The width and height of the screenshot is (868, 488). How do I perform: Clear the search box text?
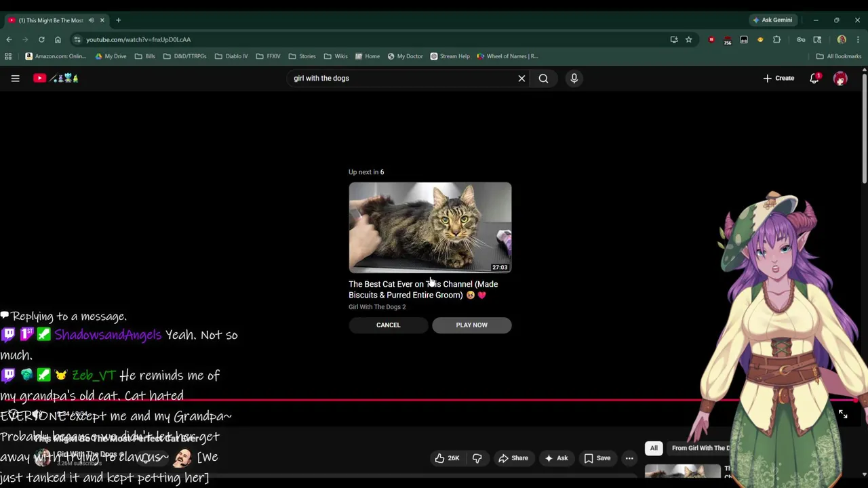[x=521, y=79]
